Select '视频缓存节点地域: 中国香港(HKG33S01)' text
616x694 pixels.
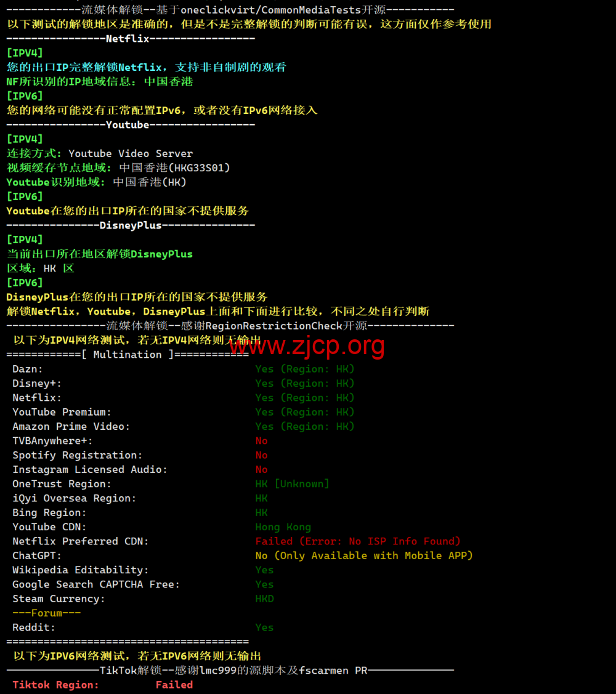pos(118,167)
